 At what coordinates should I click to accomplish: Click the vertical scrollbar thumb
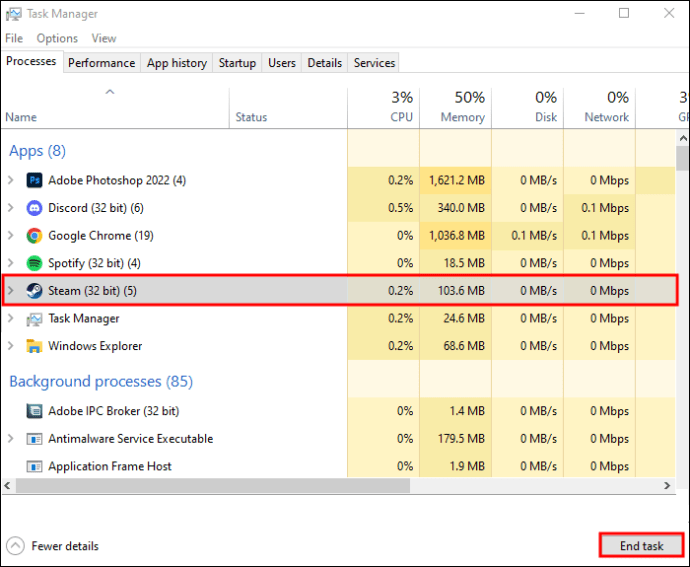(x=683, y=158)
